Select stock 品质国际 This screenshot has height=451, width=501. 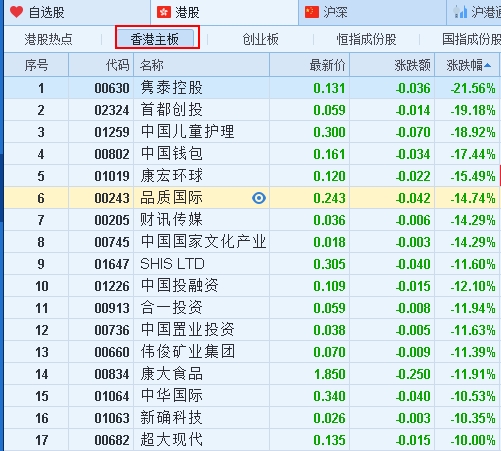(172, 198)
